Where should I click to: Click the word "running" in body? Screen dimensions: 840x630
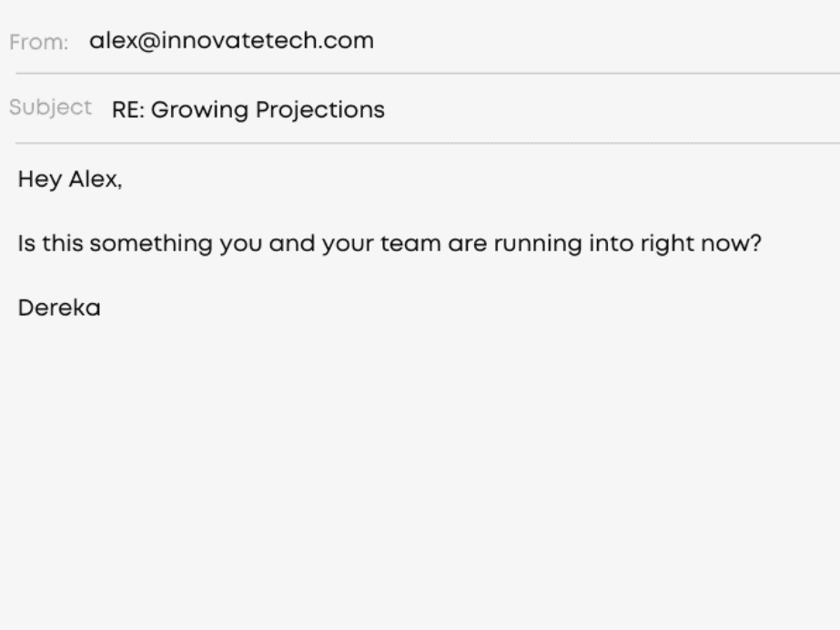[537, 244]
